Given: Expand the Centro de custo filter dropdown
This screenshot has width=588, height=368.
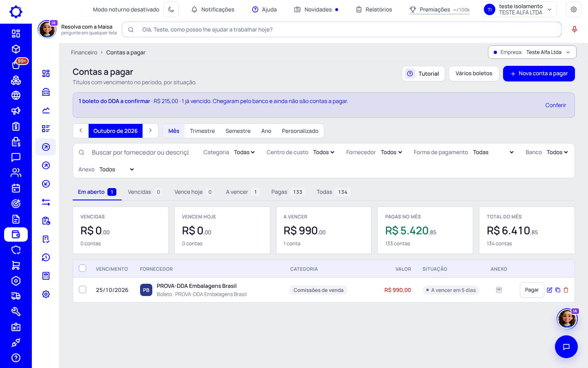Looking at the screenshot, I should click(x=324, y=152).
